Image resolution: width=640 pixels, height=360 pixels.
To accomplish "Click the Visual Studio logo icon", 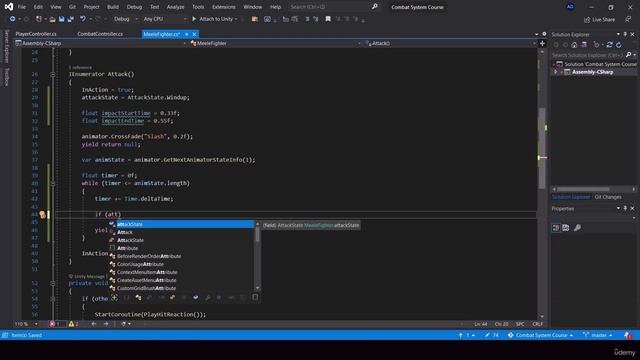I will point(9,7).
